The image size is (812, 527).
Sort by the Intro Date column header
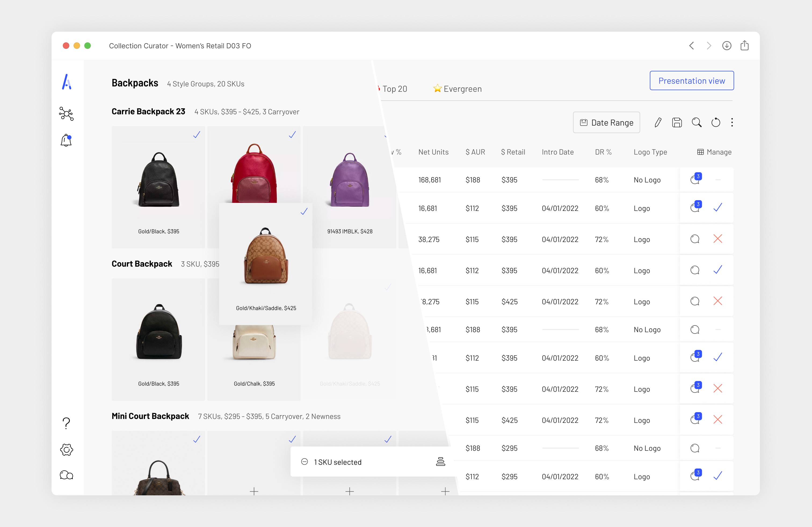pos(558,152)
